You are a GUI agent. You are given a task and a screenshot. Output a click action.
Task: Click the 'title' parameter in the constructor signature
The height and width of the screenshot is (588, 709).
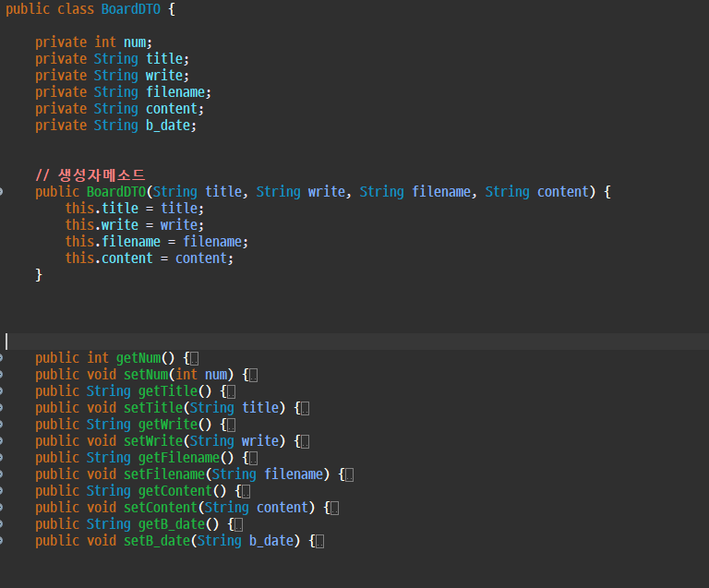(x=223, y=192)
